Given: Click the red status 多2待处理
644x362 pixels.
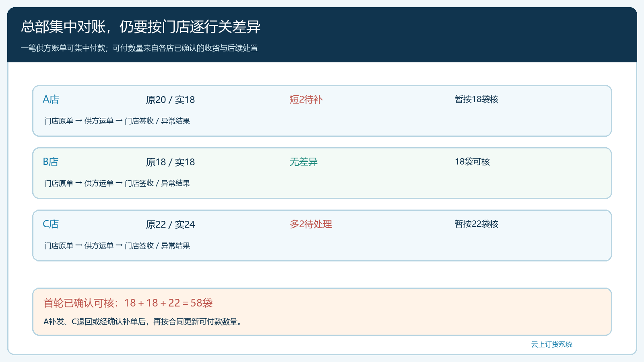Looking at the screenshot, I should pyautogui.click(x=311, y=224).
